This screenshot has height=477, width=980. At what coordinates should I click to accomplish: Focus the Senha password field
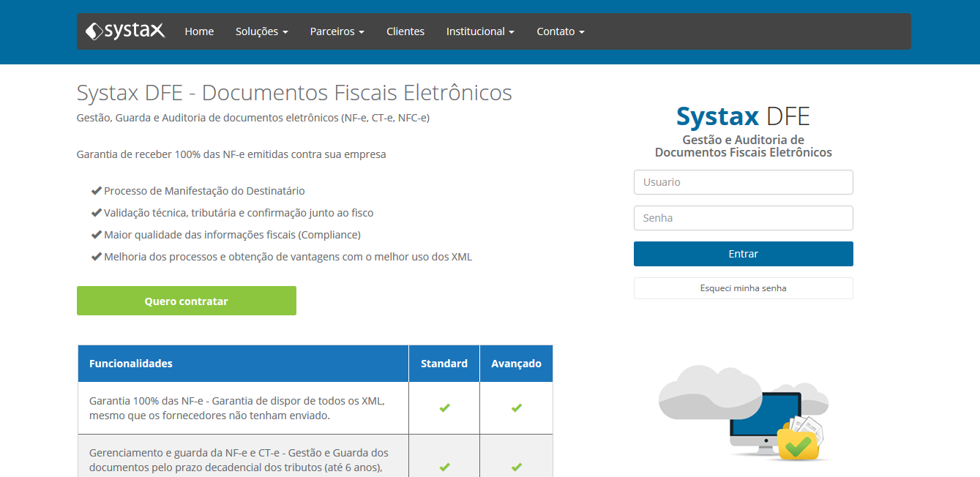(743, 218)
